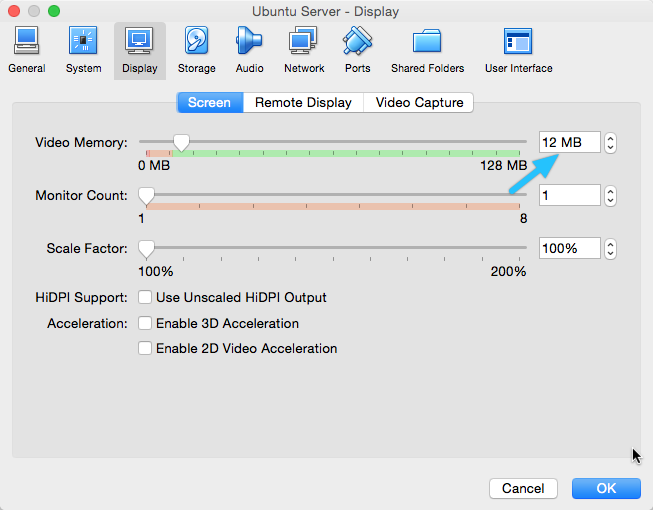Click the 0 MB minimum label
This screenshot has width=653, height=510.
(x=154, y=165)
